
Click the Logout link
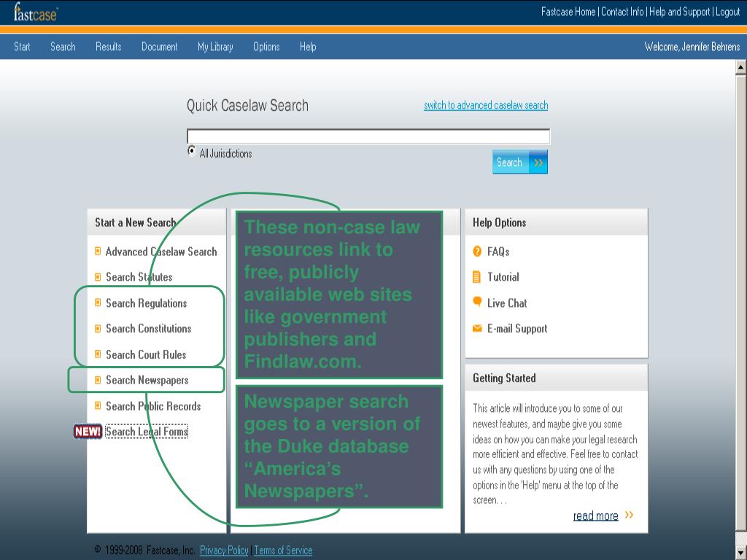727,12
